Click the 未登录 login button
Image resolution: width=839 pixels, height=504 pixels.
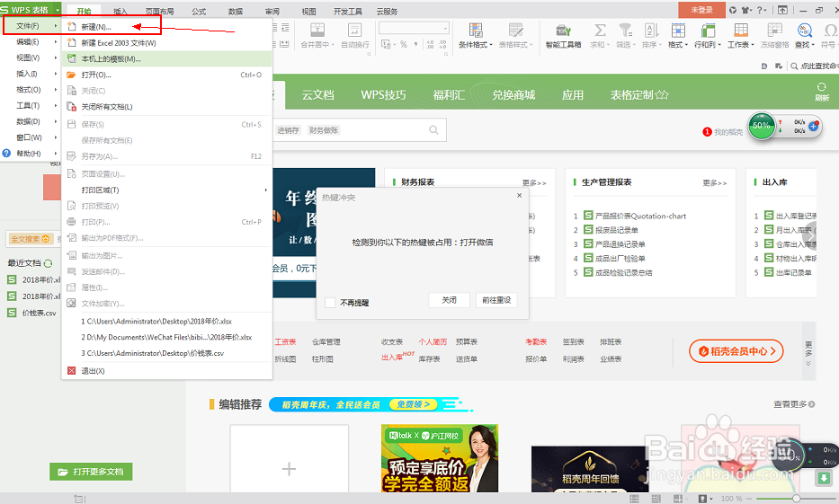tap(701, 10)
